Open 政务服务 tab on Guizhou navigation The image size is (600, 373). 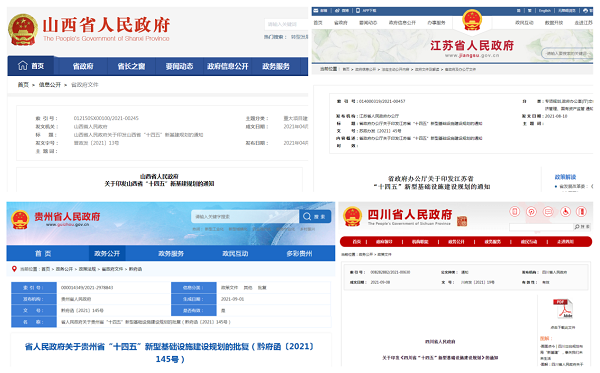coord(171,253)
